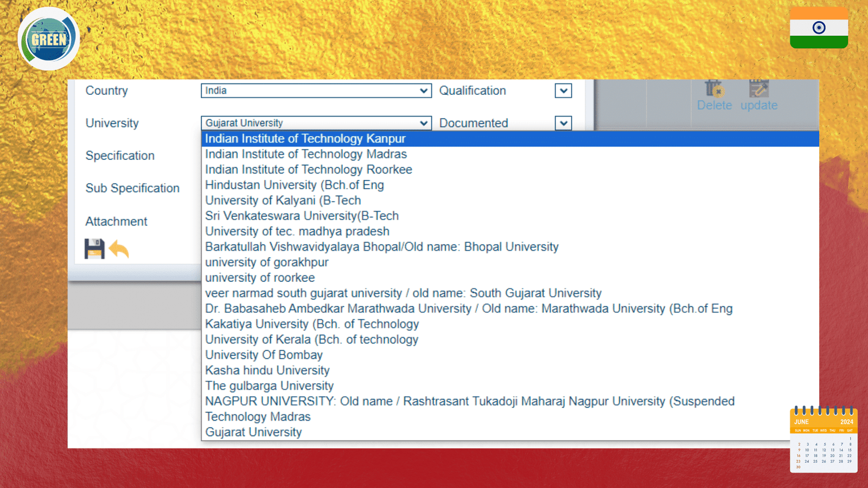The image size is (868, 488).
Task: Select Indian Institute of Technology Roorkee
Action: pyautogui.click(x=309, y=170)
